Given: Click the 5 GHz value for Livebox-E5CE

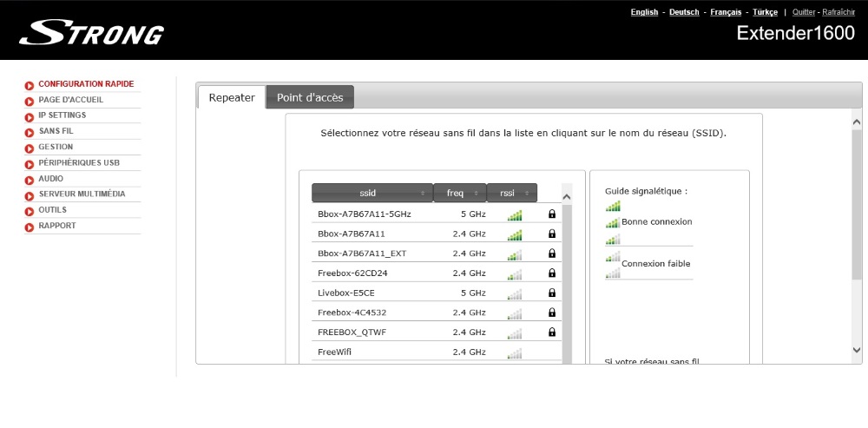Looking at the screenshot, I should tap(473, 293).
